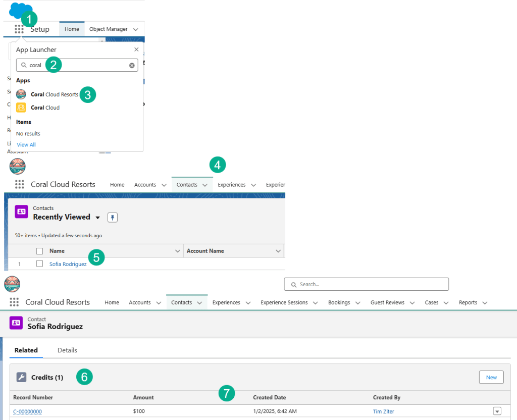Launch the yellow Coral Cloud app
Image resolution: width=517 pixels, height=420 pixels.
click(45, 108)
